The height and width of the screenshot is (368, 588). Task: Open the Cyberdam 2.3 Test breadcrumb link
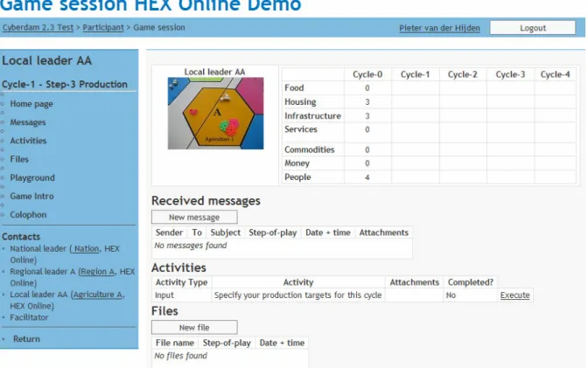point(38,27)
